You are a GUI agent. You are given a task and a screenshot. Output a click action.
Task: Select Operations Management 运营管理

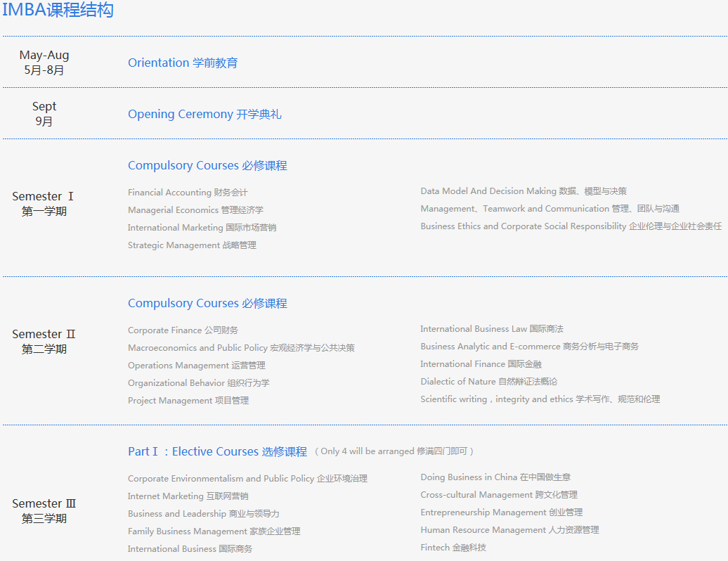click(x=197, y=365)
